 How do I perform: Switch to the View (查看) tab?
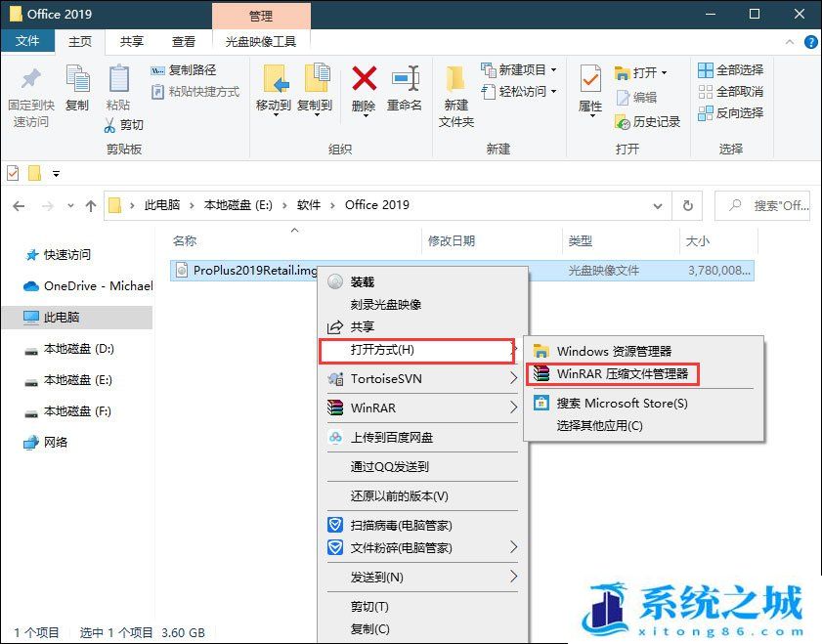tap(184, 41)
